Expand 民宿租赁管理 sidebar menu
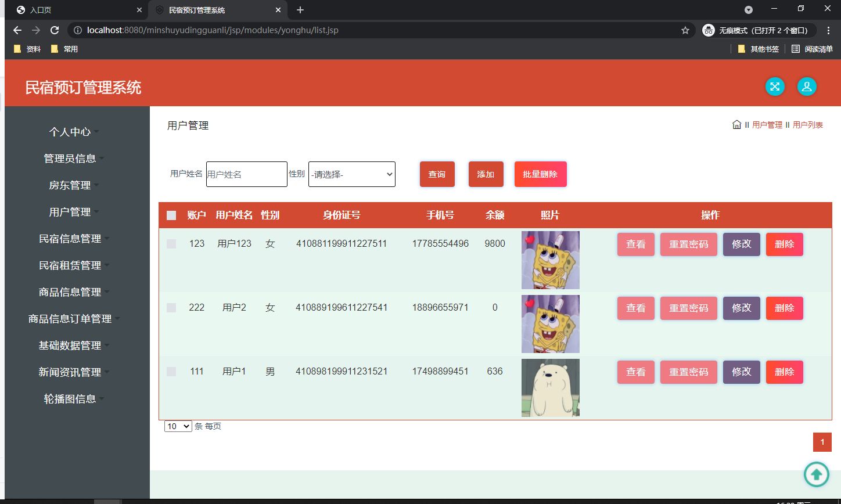Viewport: 841px width, 504px height. click(74, 265)
